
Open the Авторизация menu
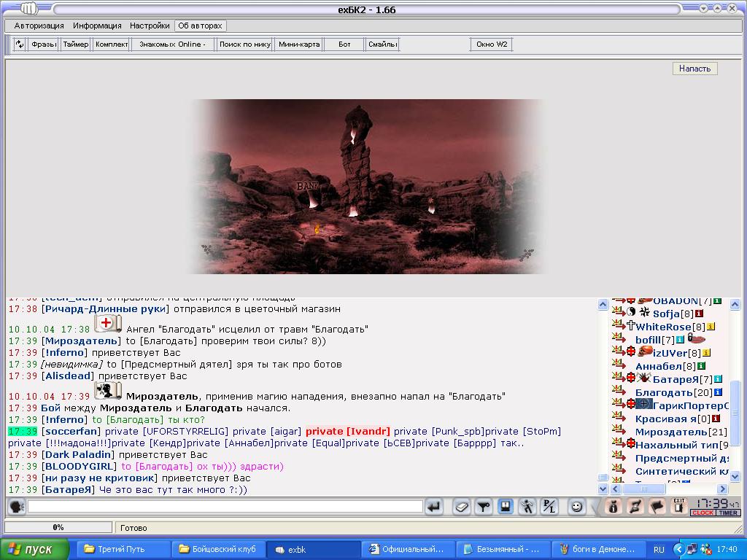pos(39,26)
